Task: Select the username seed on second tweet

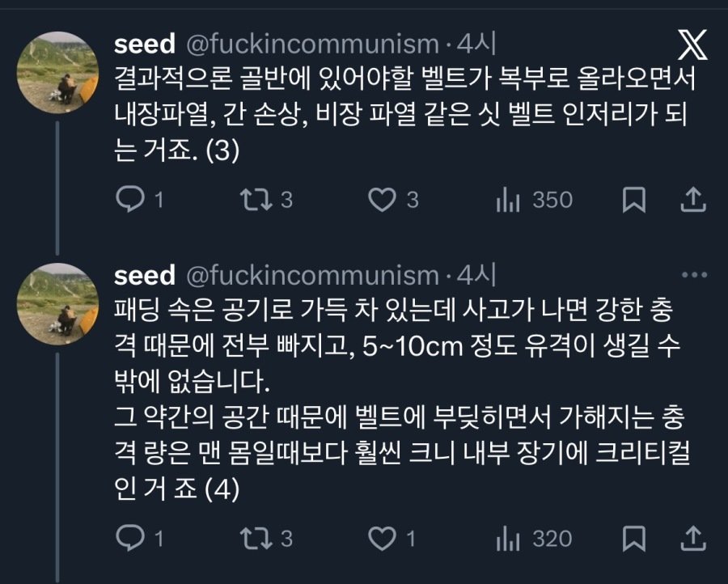Action: click(x=144, y=276)
